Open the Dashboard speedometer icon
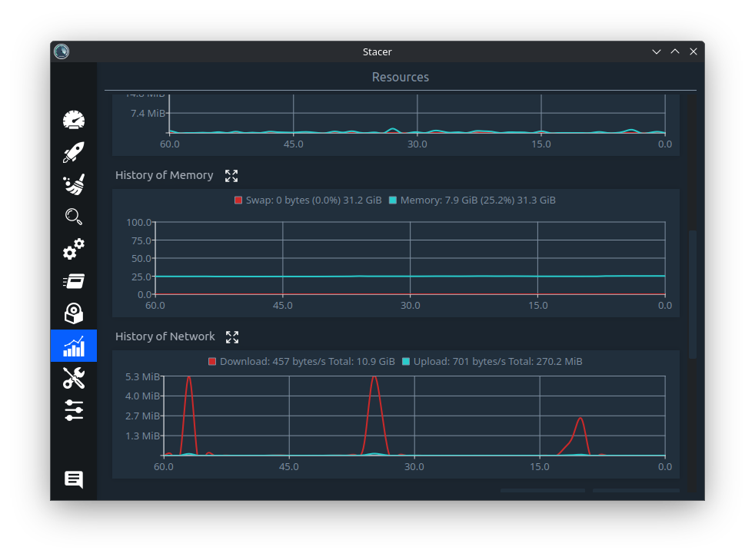Viewport: 755px width, 560px height. click(74, 120)
